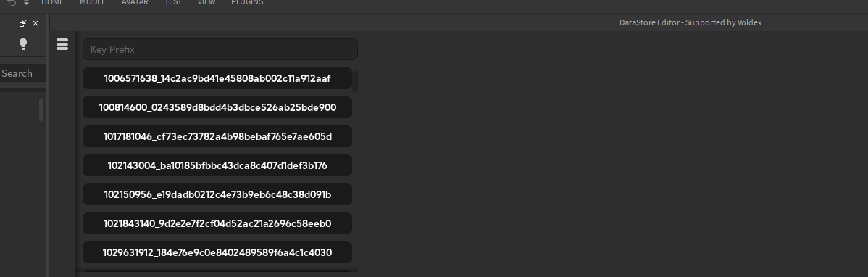Image resolution: width=868 pixels, height=277 pixels.
Task: Click the lightbulb icon in left panel
Action: tap(23, 44)
